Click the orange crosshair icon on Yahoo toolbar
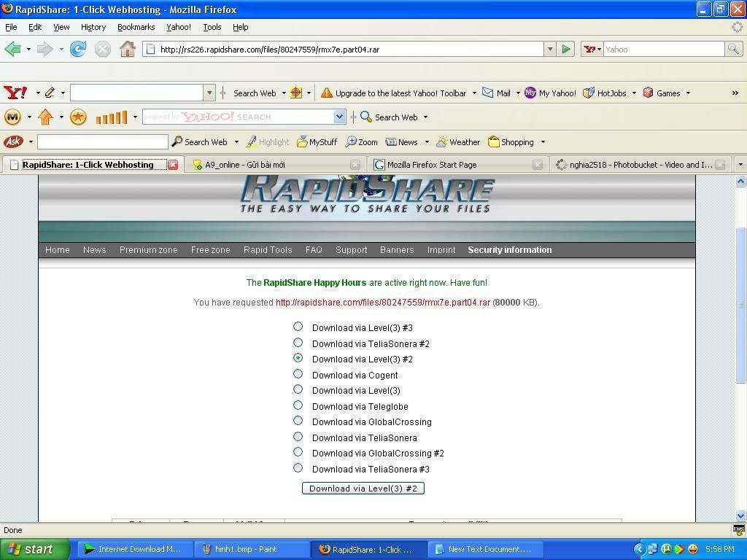The height and width of the screenshot is (560, 747). point(296,93)
